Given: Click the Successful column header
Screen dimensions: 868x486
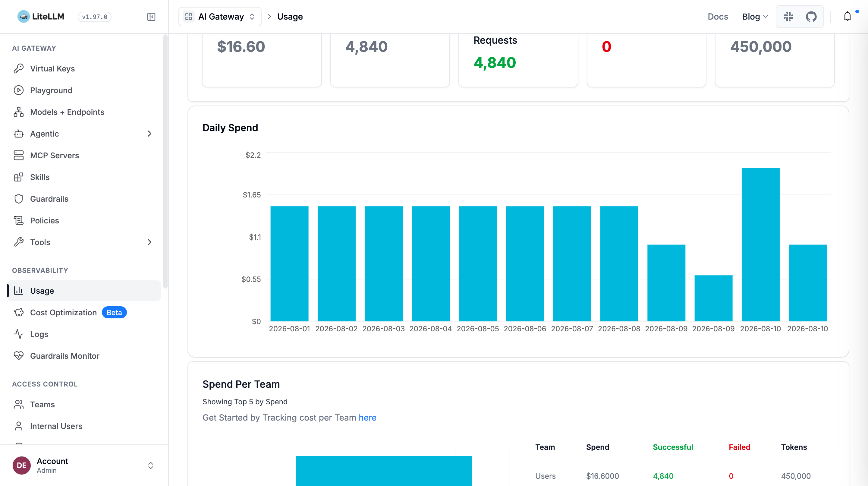Looking at the screenshot, I should click(x=673, y=447).
